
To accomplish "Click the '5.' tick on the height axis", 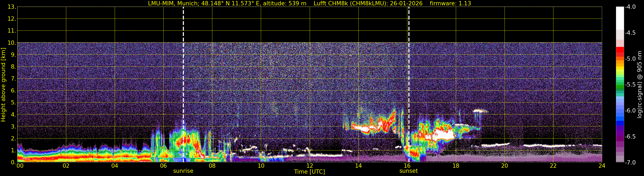I will tap(13, 103).
